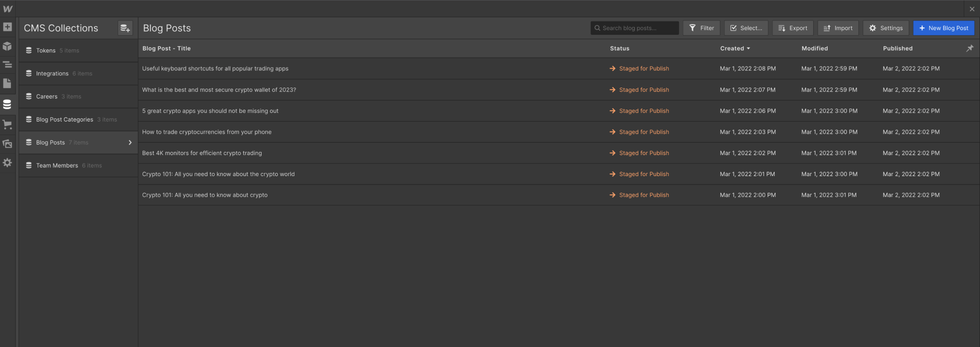Toggle Created column sort order

click(x=735, y=49)
